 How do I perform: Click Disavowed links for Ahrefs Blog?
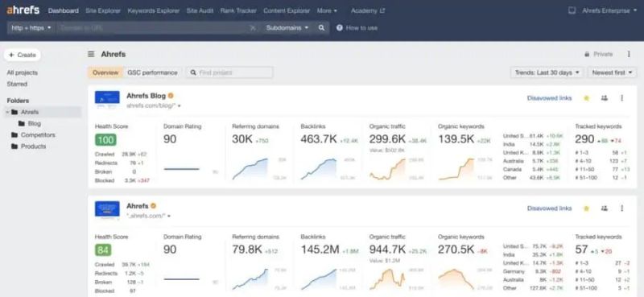point(549,98)
